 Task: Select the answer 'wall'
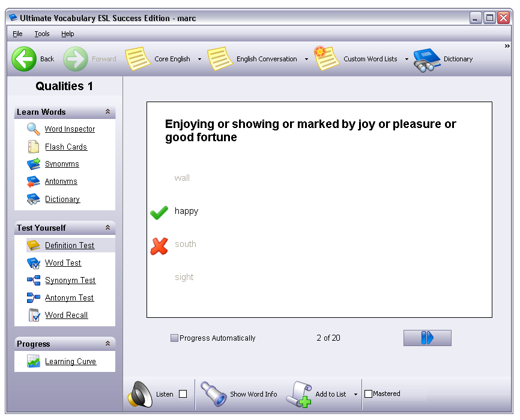(182, 178)
